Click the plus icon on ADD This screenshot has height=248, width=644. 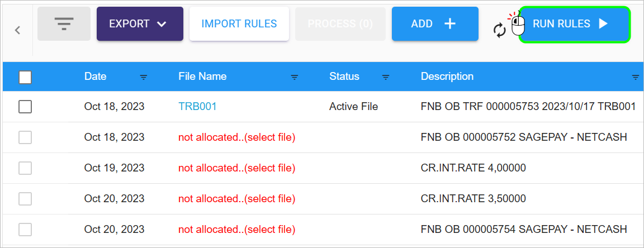[x=450, y=24]
